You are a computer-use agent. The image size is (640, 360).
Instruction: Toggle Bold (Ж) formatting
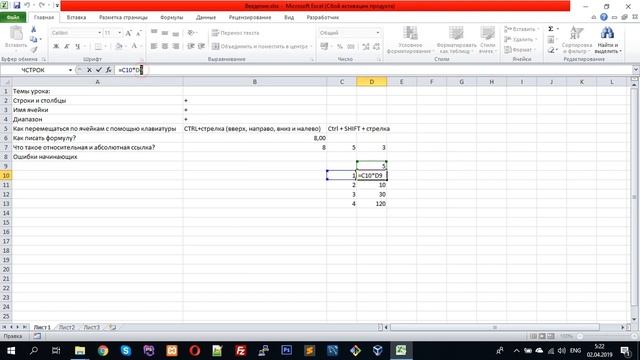[56, 47]
